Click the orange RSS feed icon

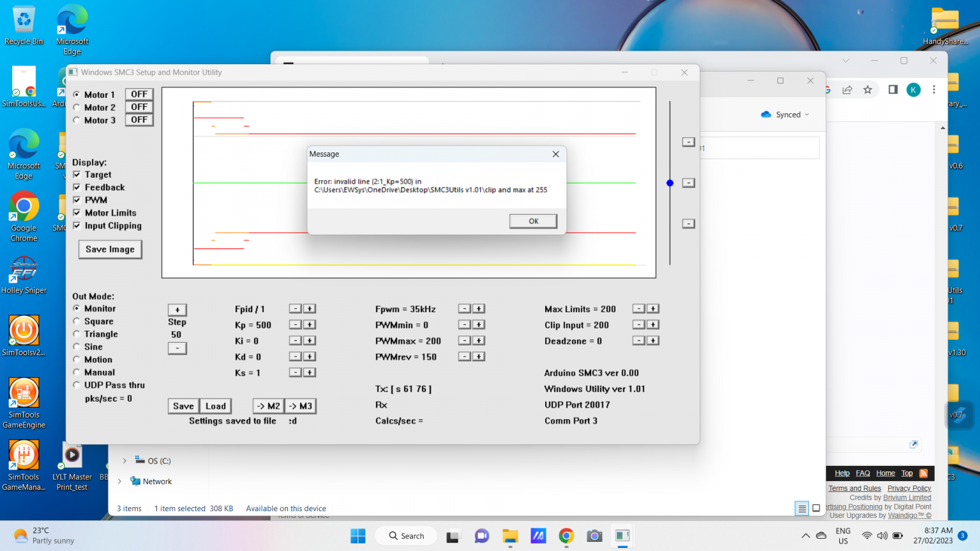pyautogui.click(x=924, y=473)
